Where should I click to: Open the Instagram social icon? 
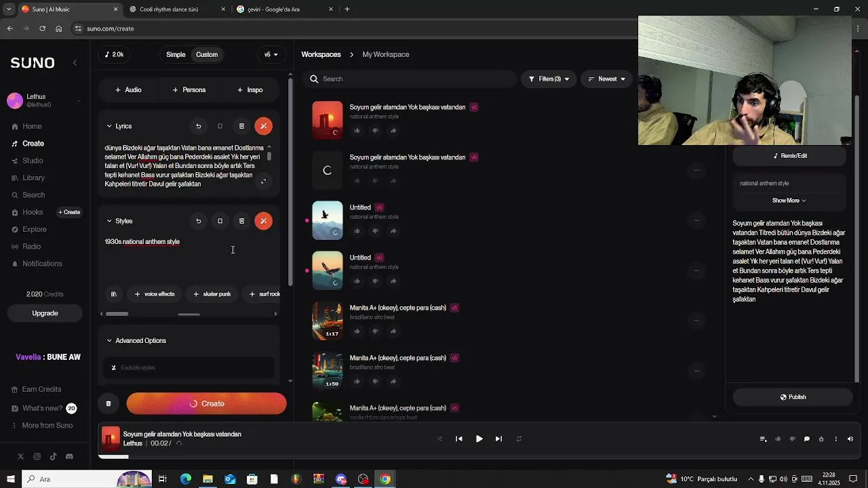[37, 457]
